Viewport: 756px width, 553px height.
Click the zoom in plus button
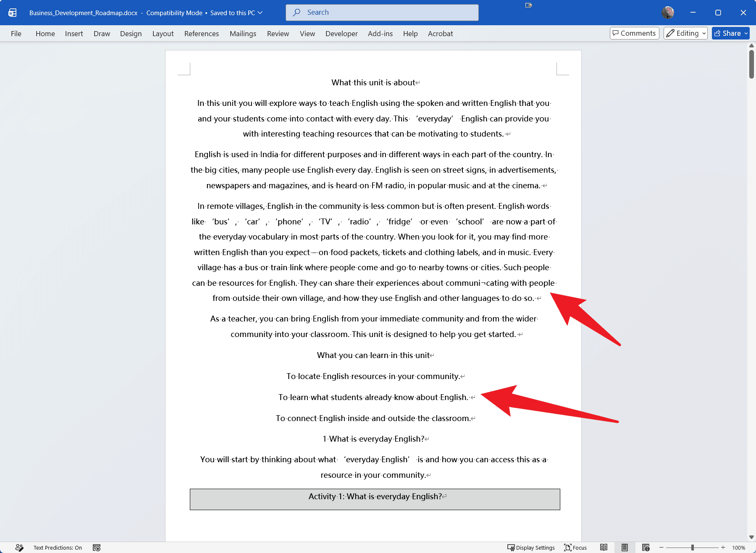coord(723,548)
